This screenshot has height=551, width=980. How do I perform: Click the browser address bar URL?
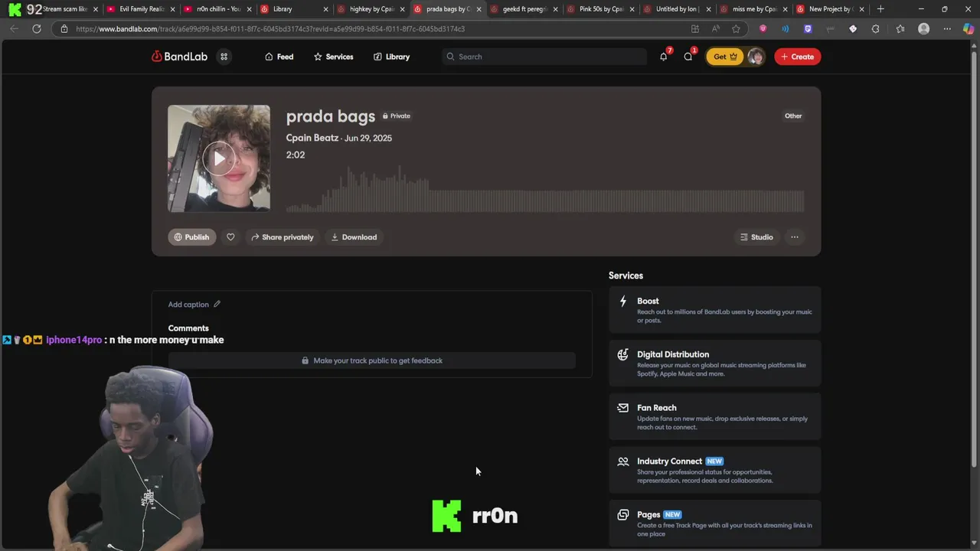click(270, 28)
